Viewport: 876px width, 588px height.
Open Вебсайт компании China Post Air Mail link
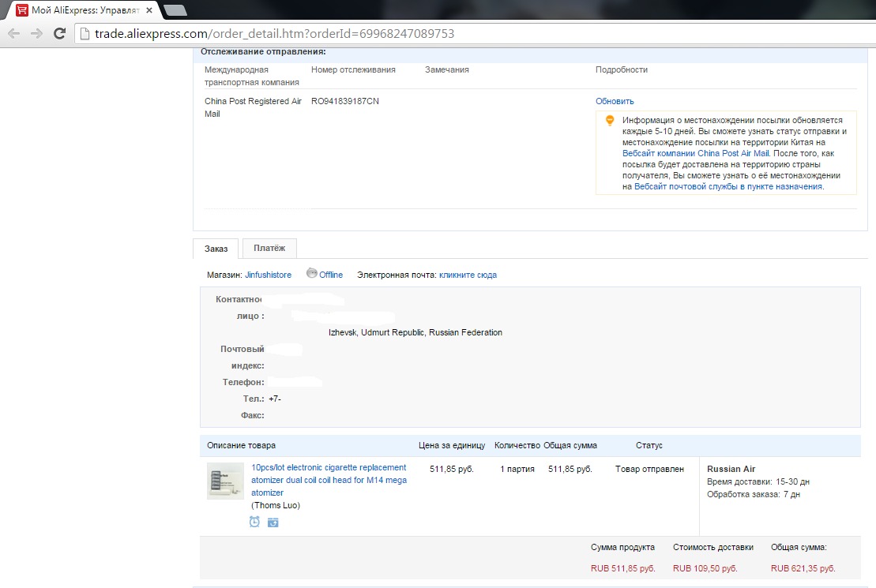coord(696,153)
